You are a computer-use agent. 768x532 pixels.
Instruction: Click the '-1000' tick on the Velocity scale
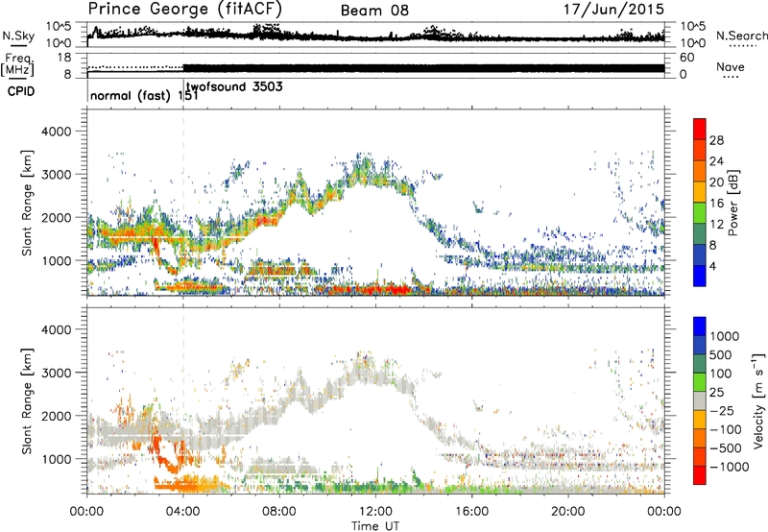point(729,467)
